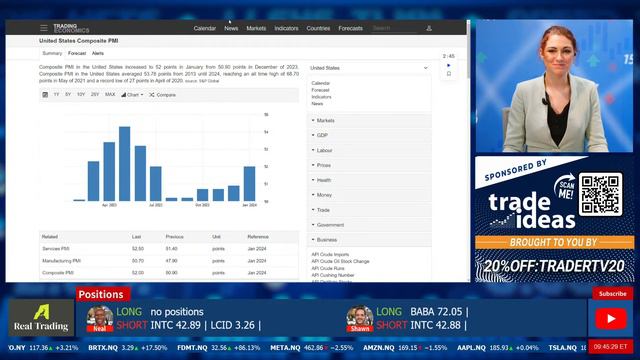Open API Cushing Number link
640x360 pixels.
(x=333, y=276)
